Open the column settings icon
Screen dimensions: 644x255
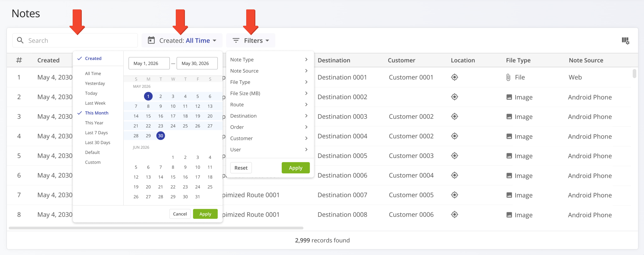click(625, 41)
